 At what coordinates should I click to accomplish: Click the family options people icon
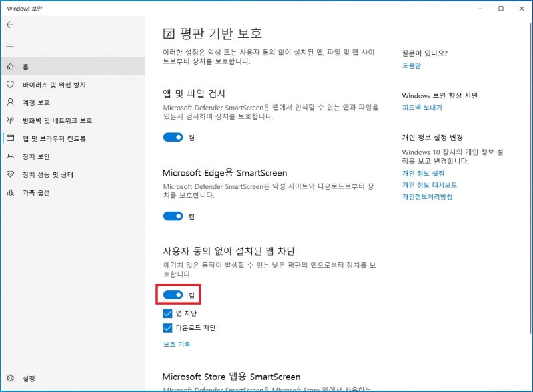(11, 192)
